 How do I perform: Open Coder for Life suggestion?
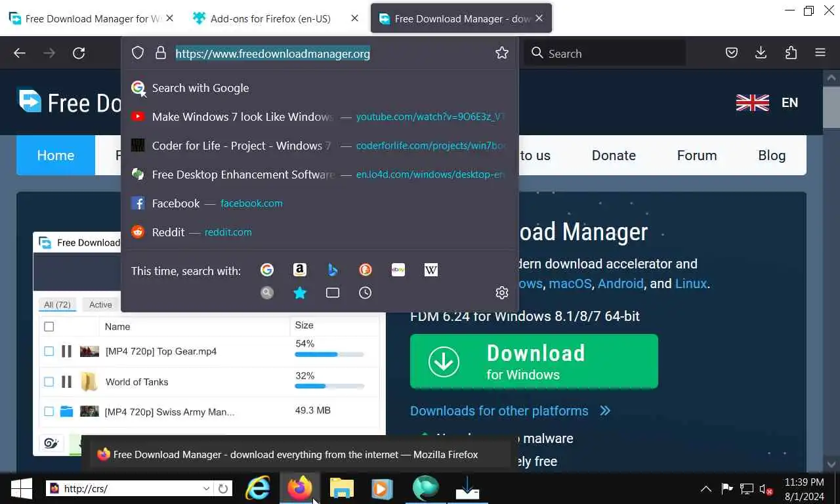click(320, 146)
